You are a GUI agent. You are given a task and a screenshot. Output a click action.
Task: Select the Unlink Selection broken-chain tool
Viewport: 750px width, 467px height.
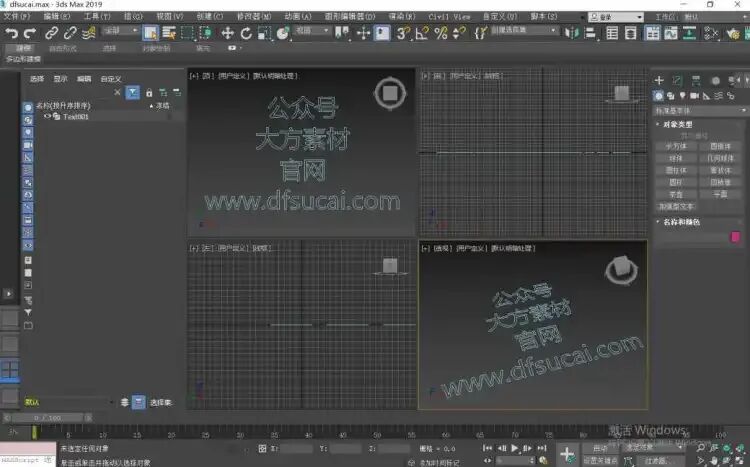70,33
